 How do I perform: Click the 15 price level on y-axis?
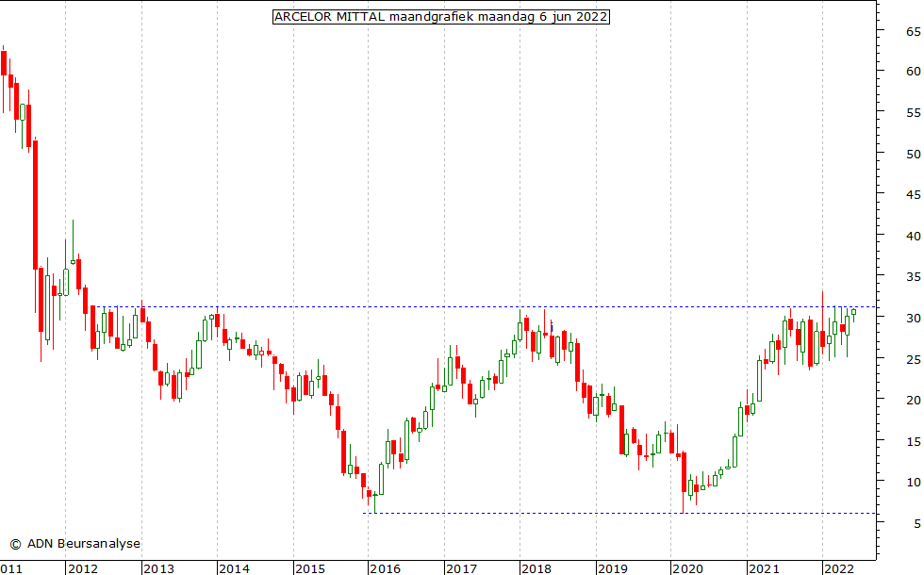point(914,441)
